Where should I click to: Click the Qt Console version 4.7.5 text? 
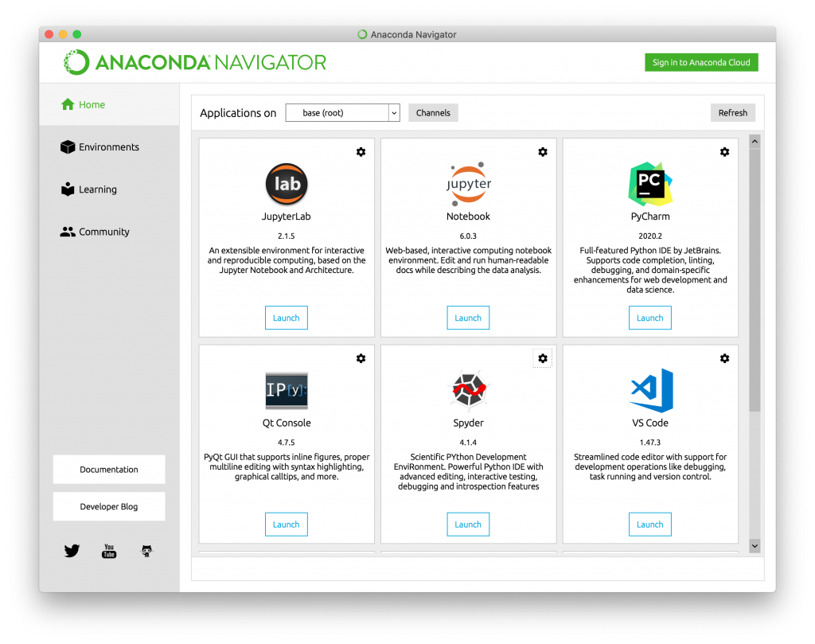click(x=287, y=443)
